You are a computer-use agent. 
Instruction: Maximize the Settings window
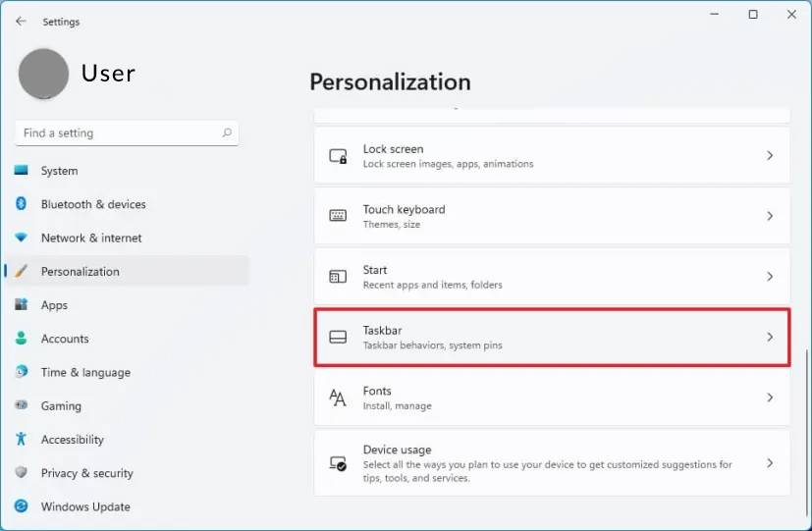(753, 15)
